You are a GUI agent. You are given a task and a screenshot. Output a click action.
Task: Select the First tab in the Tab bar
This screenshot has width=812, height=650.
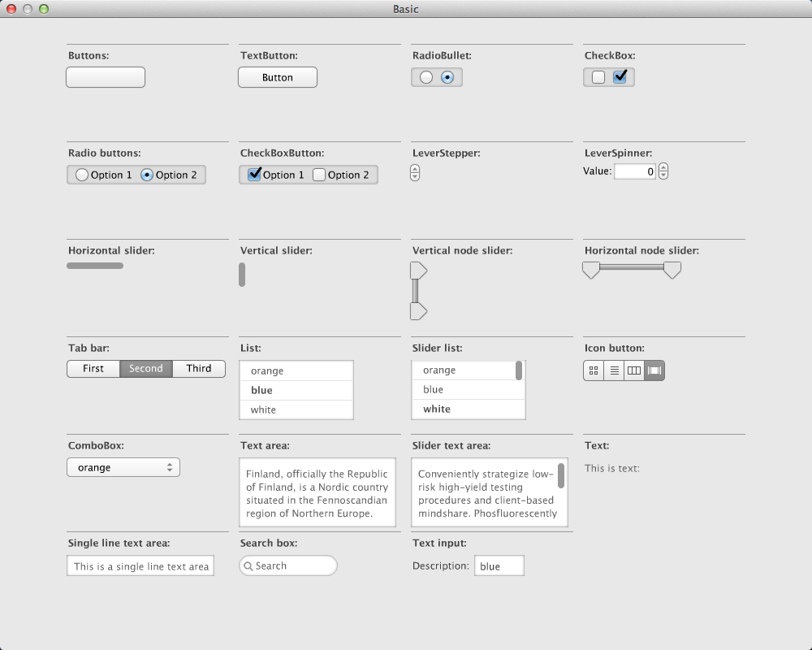click(93, 368)
